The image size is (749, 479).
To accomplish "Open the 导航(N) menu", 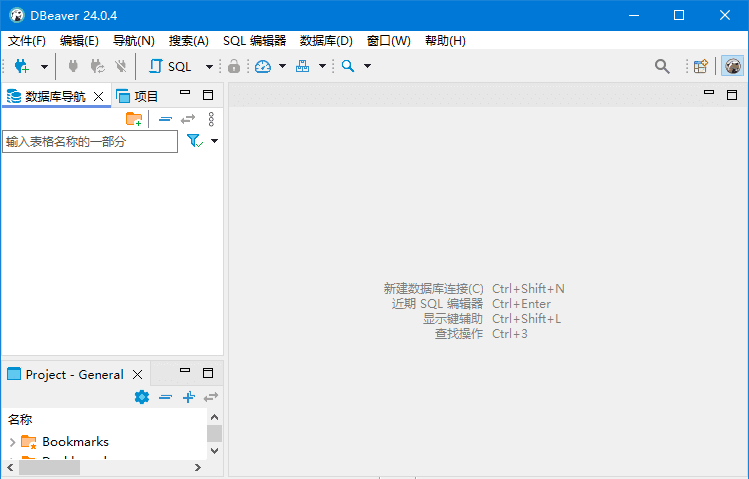I will (x=134, y=41).
